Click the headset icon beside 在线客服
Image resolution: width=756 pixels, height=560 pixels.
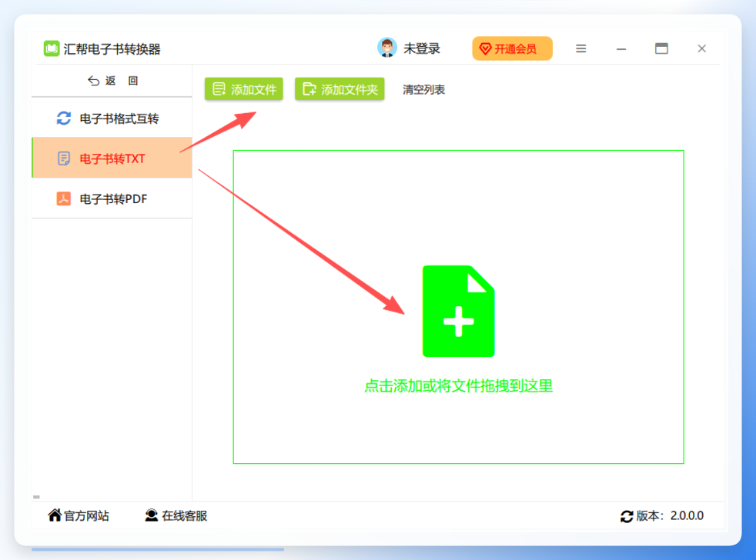[x=152, y=515]
